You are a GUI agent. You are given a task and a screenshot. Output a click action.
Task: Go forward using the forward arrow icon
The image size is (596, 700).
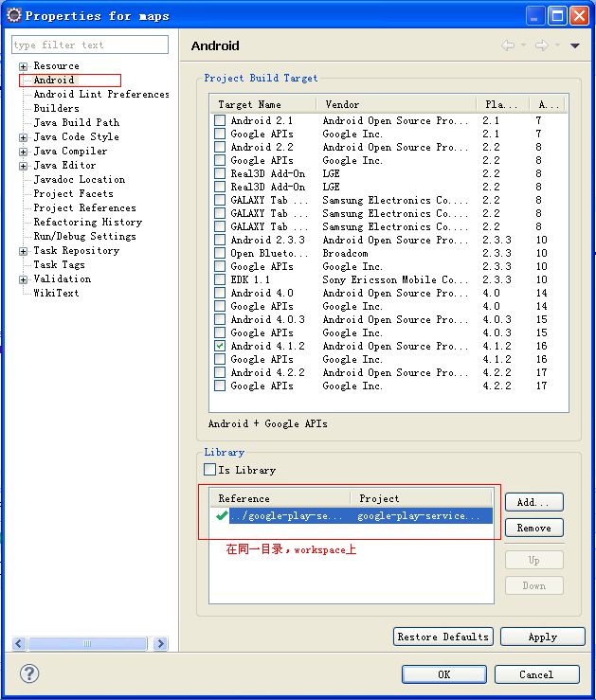[542, 45]
